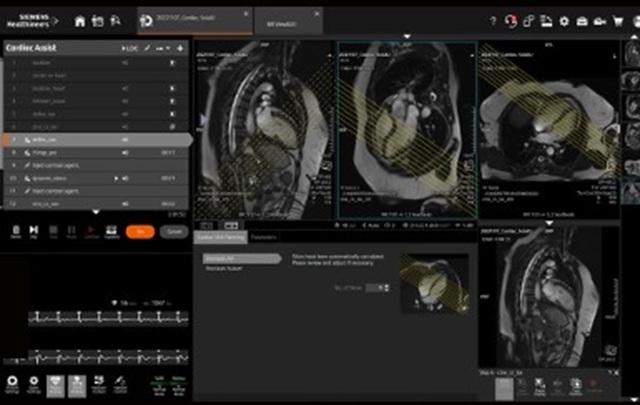Click the chain link icon in top bar
The image size is (640, 405).
click(x=529, y=21)
